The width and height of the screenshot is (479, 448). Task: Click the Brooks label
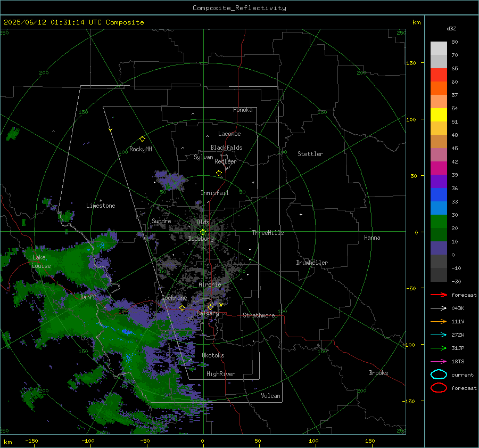coord(378,373)
